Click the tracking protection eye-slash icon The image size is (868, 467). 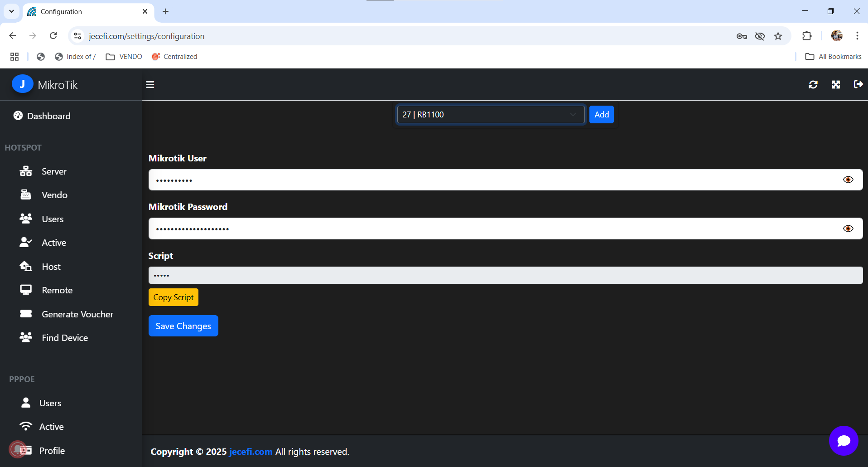[x=760, y=36]
